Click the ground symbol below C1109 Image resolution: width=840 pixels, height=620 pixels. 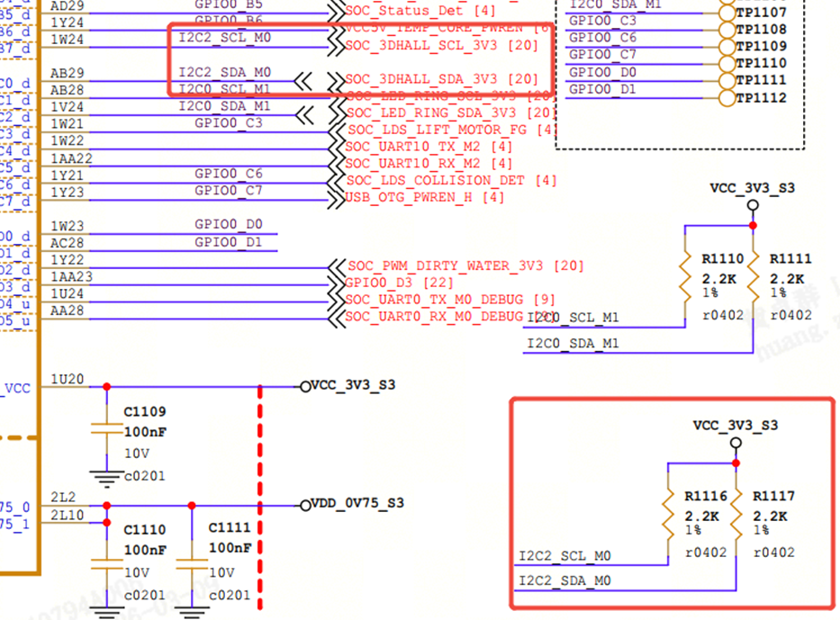point(106,480)
